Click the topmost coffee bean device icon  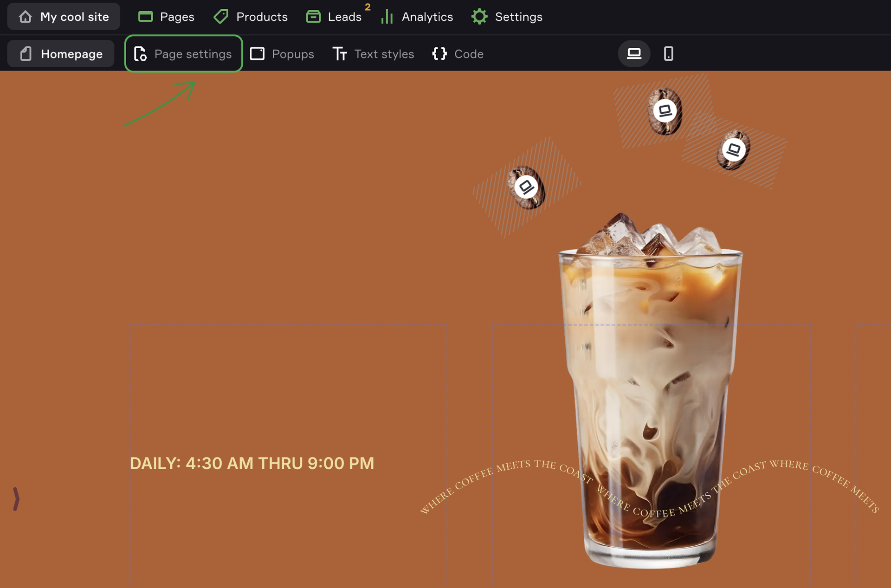pos(665,110)
